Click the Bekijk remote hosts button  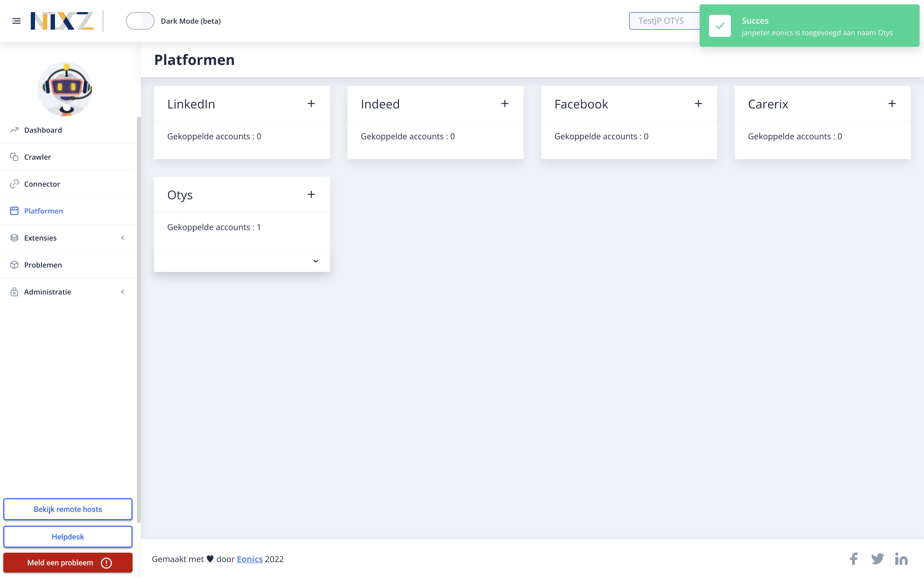coord(68,509)
